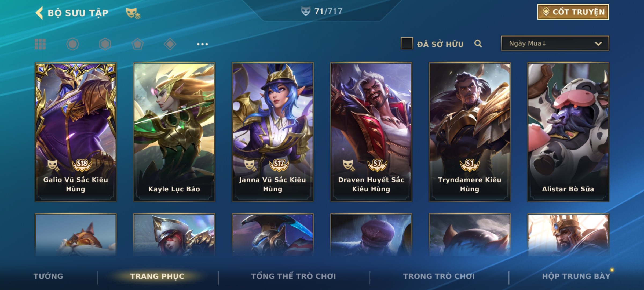Select the hexagon rarity filter icon
Screen dimensions: 644x290
(105, 44)
